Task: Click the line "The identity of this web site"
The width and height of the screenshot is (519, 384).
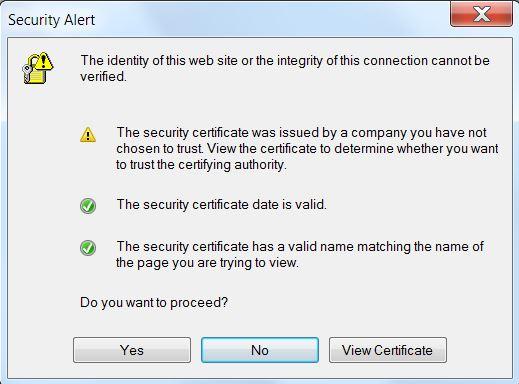Action: pyautogui.click(x=285, y=61)
